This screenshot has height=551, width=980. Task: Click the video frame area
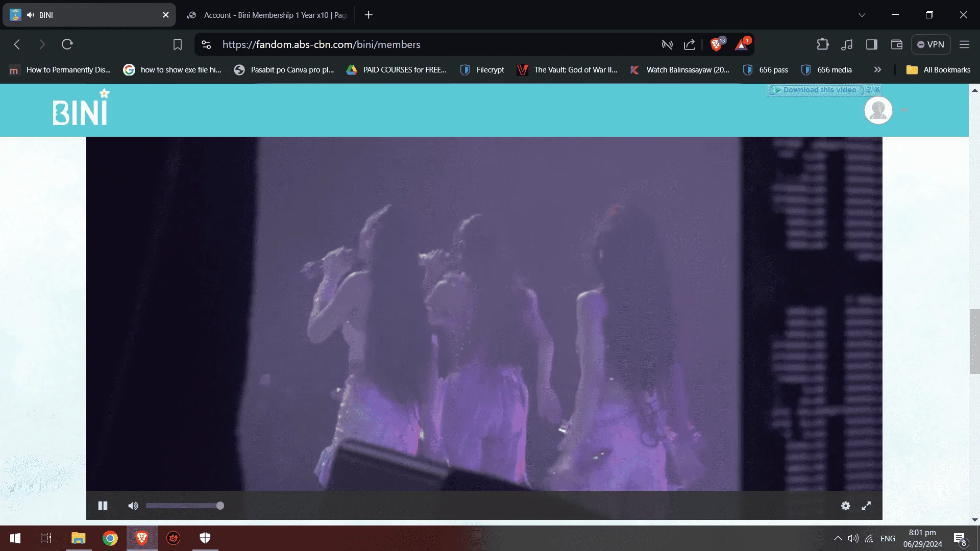click(x=484, y=314)
